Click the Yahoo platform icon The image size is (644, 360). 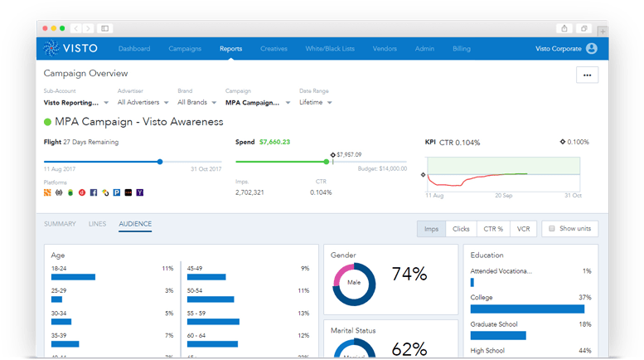(140, 192)
